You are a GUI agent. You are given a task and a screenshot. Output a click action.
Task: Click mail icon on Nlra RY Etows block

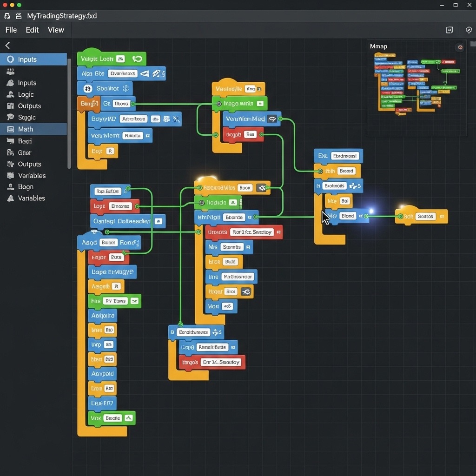pyautogui.click(x=134, y=301)
